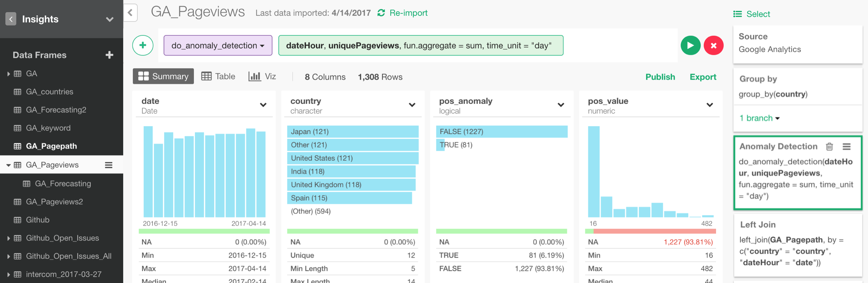Click the Re-import refresh icon

[381, 13]
